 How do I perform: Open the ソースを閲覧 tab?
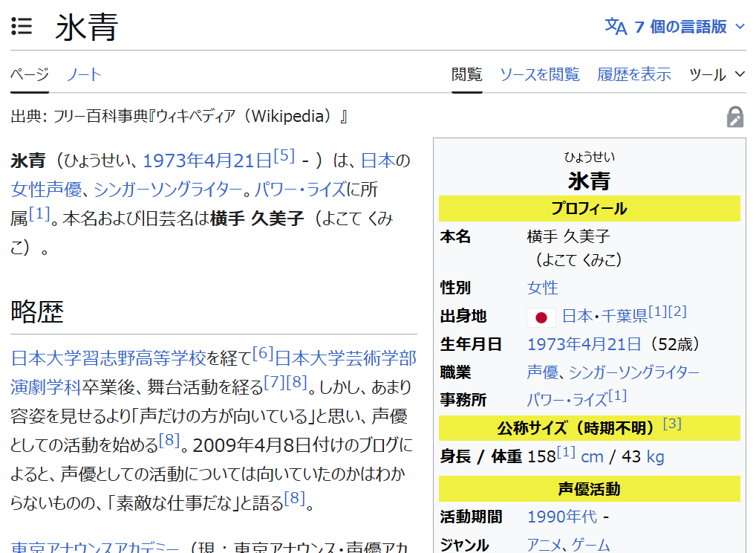539,74
